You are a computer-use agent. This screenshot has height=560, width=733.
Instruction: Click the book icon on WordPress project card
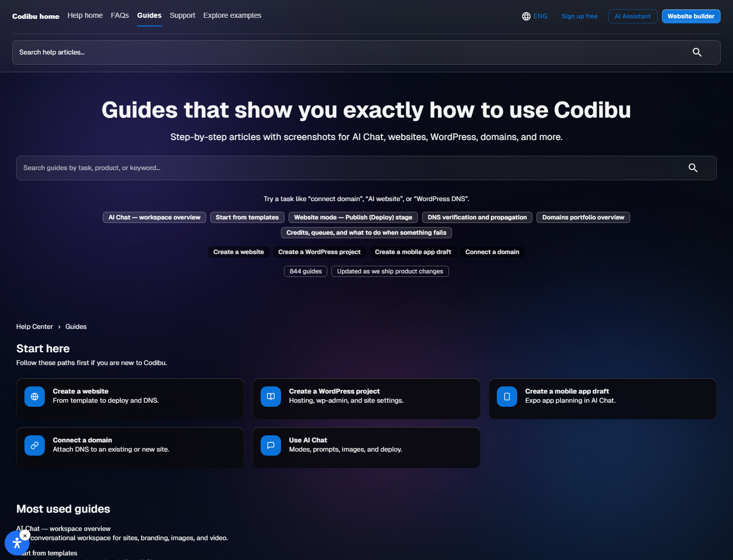click(x=271, y=397)
